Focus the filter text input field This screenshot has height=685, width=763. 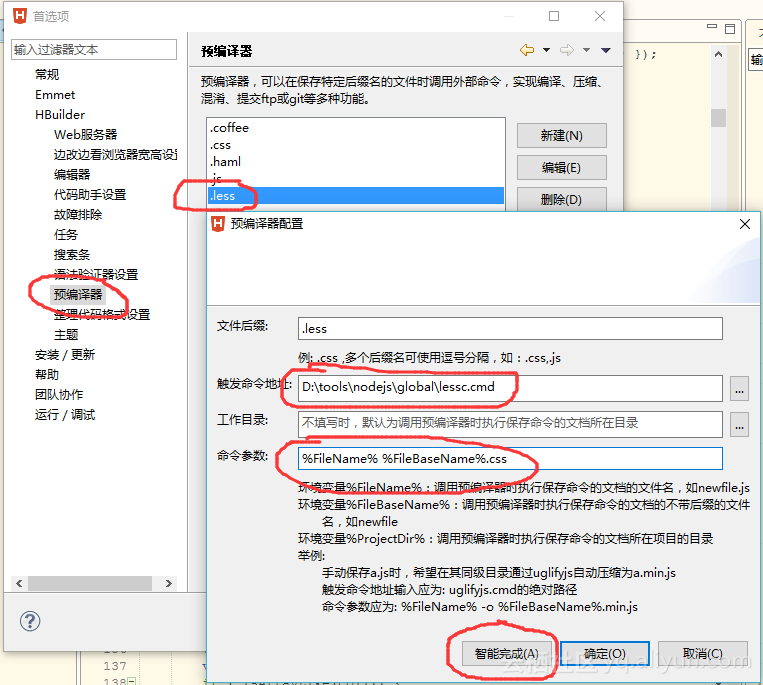tap(94, 50)
